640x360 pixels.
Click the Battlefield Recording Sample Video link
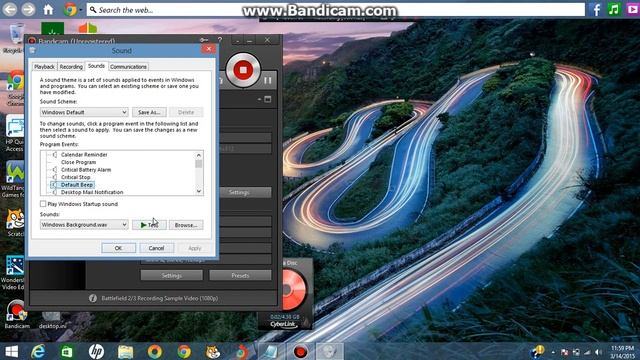[160, 298]
